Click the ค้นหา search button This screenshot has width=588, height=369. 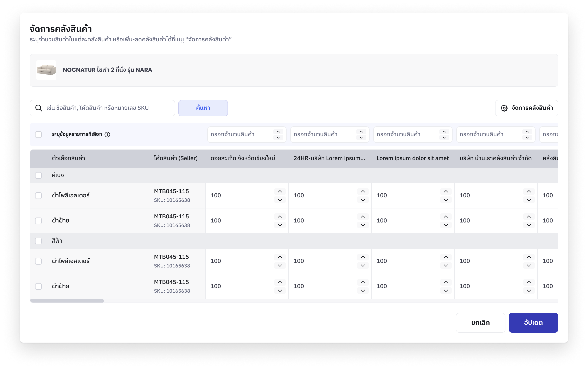(203, 108)
